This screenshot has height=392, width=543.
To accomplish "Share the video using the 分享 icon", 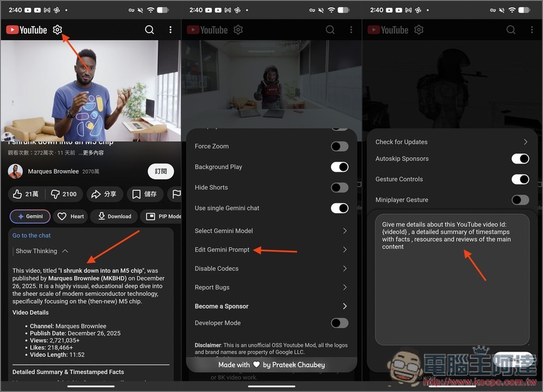I will click(x=104, y=194).
